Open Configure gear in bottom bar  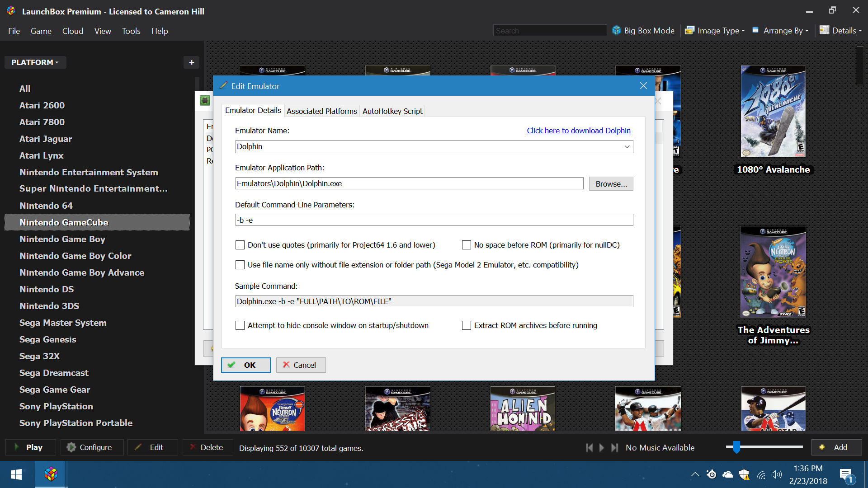click(x=92, y=447)
